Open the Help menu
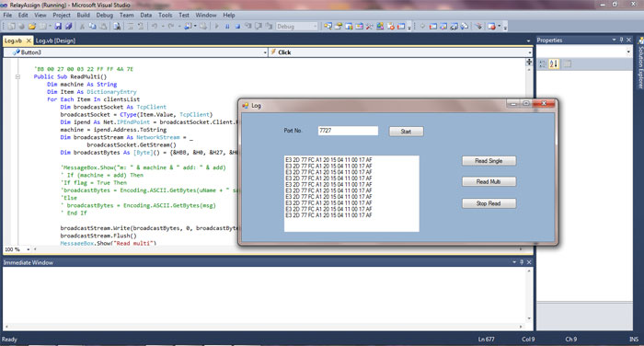The height and width of the screenshot is (346, 644). click(x=229, y=16)
